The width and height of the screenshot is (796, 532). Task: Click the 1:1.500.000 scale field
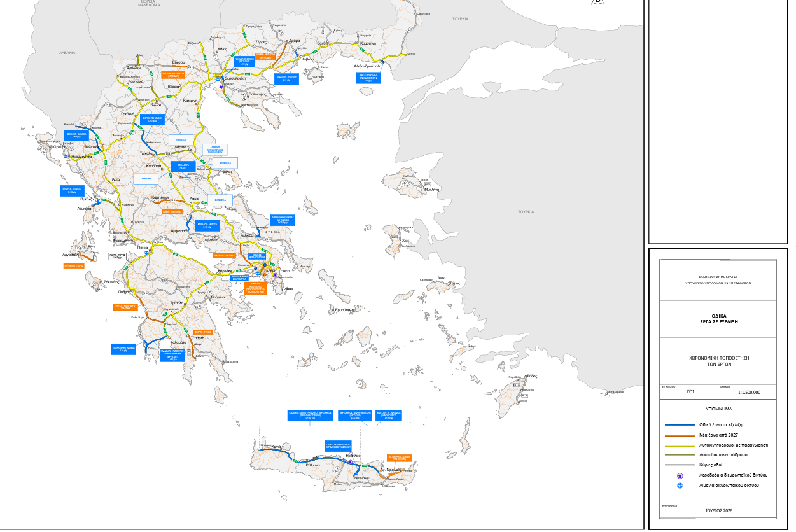point(748,391)
